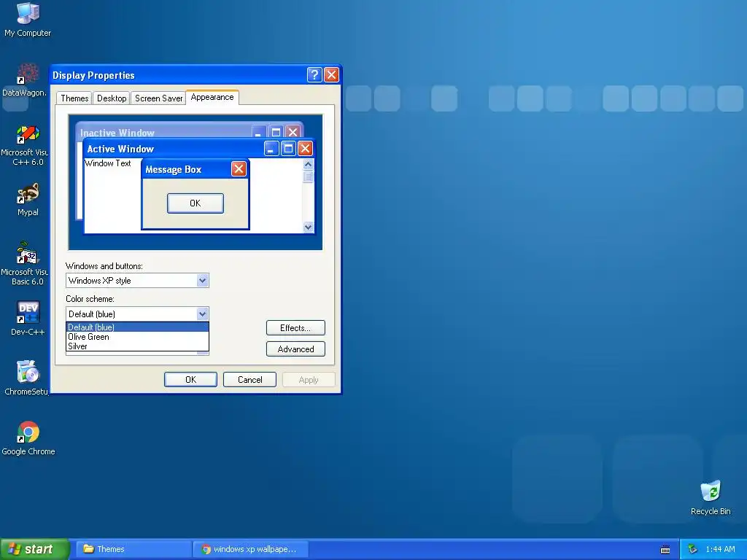Collapse the Color scheme dropdown arrow
The height and width of the screenshot is (560, 747).
click(203, 314)
